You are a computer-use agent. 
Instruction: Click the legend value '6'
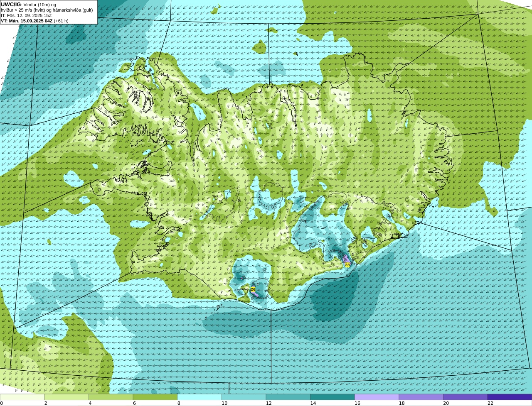pyautogui.click(x=134, y=403)
